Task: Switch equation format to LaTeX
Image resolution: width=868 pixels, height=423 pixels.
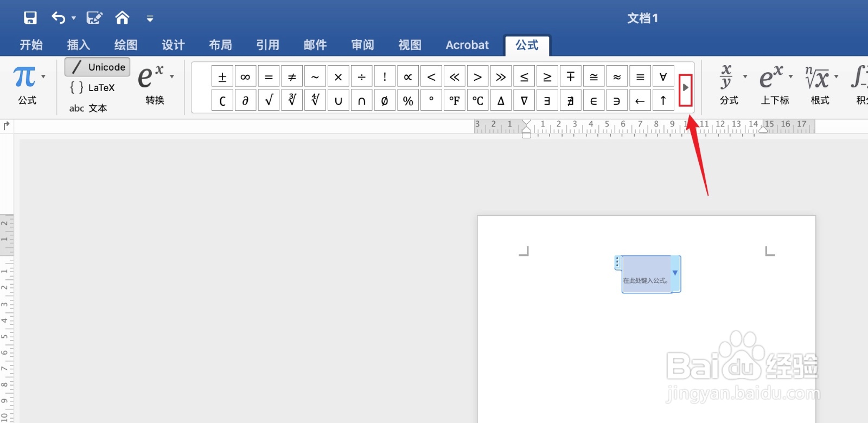Action: [92, 87]
